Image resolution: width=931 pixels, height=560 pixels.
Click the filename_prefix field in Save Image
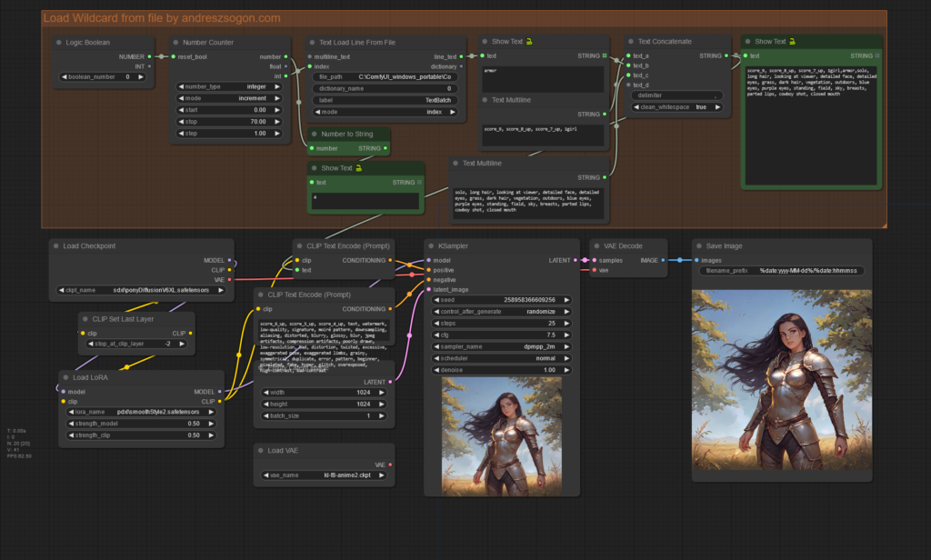click(x=781, y=271)
